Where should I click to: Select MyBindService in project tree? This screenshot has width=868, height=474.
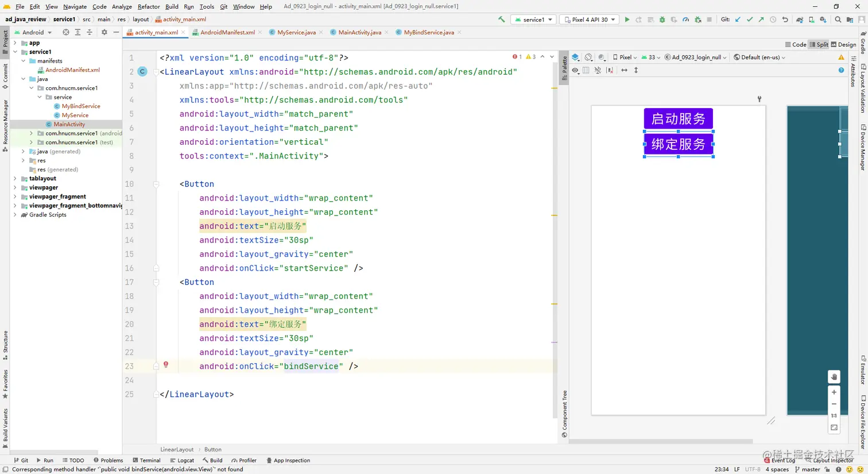click(x=81, y=106)
